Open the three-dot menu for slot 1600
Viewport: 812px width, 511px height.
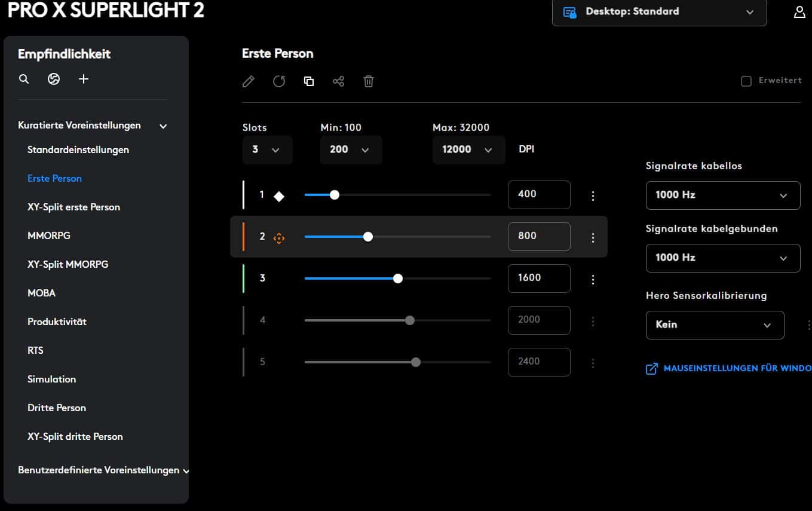(593, 279)
